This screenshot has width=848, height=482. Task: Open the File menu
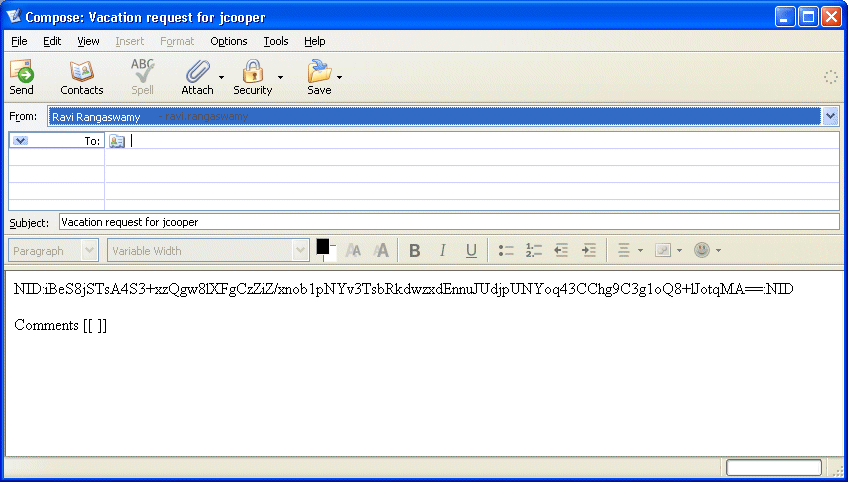[19, 41]
